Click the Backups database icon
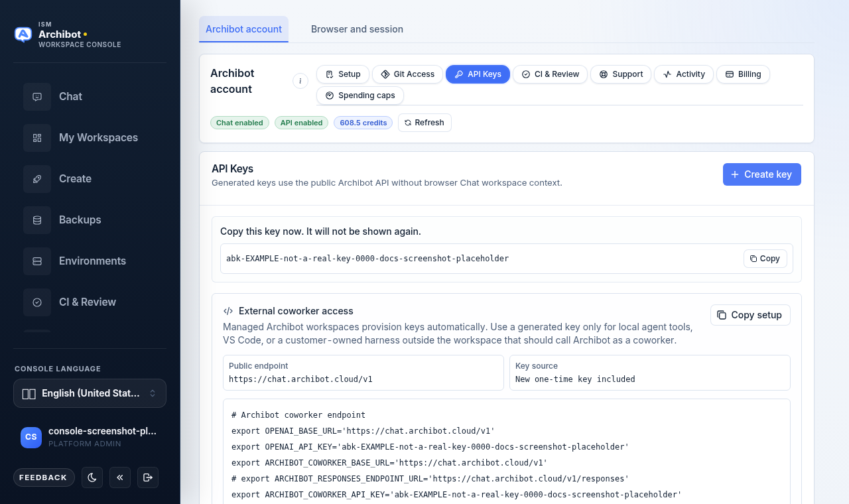The width and height of the screenshot is (849, 504). click(x=37, y=220)
